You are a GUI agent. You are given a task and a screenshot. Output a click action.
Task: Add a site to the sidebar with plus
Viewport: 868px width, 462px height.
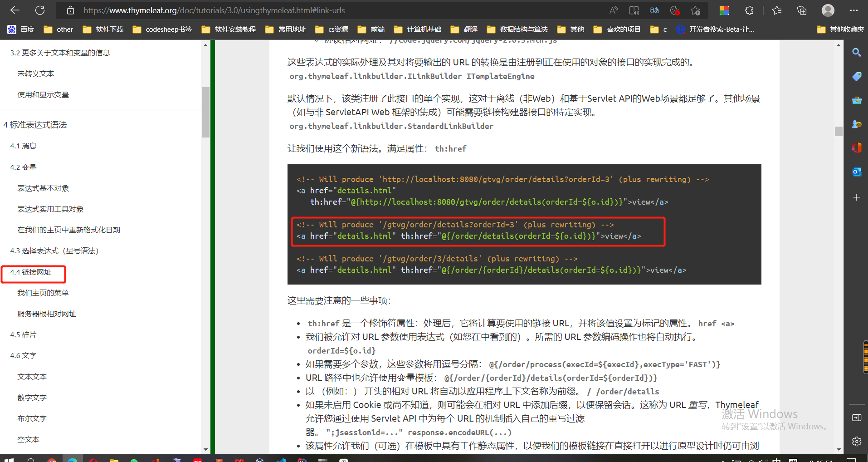(x=856, y=197)
